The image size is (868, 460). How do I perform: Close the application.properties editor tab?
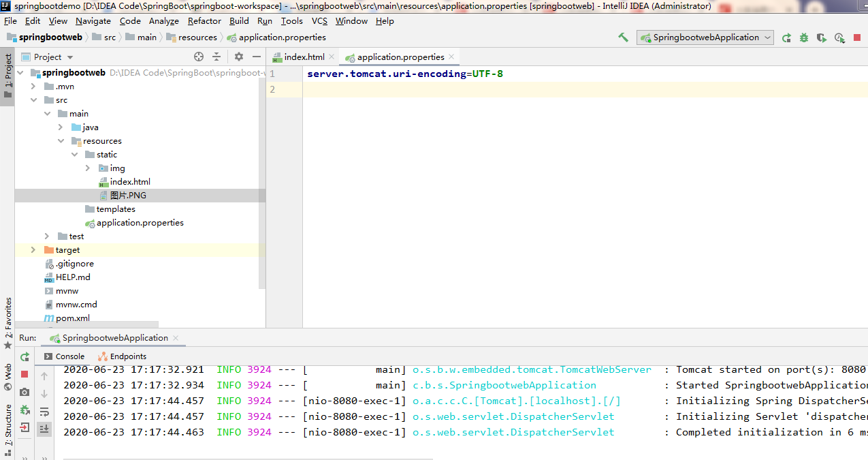[x=451, y=57]
